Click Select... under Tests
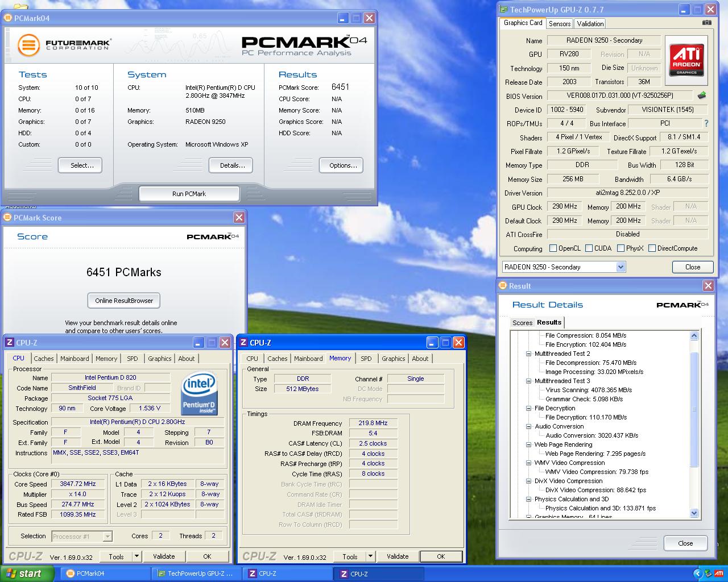 (x=80, y=165)
